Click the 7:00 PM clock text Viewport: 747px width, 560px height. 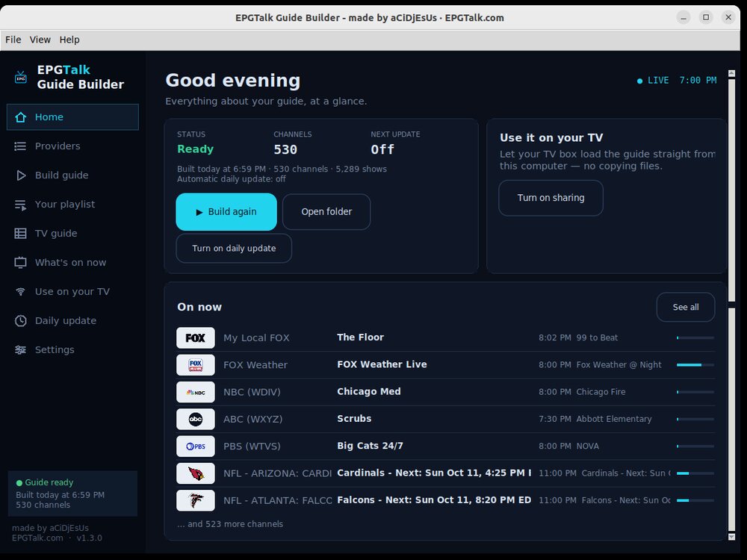(x=698, y=81)
